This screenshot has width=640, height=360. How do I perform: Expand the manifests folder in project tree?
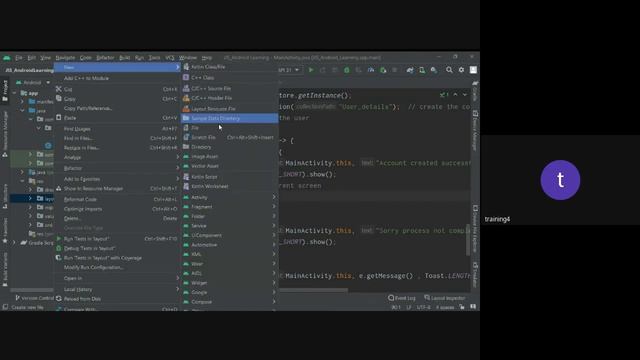point(23,102)
